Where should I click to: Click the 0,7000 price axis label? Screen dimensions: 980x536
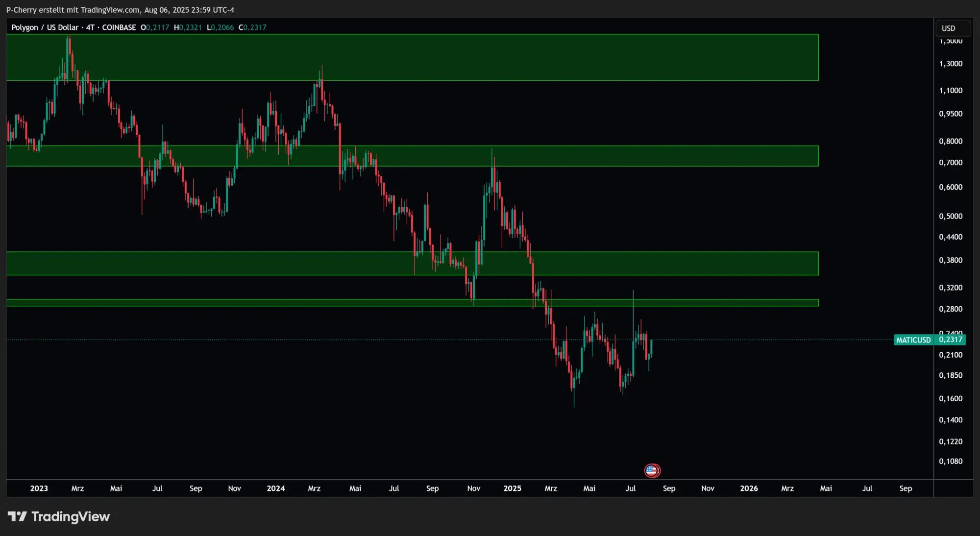[x=951, y=163]
